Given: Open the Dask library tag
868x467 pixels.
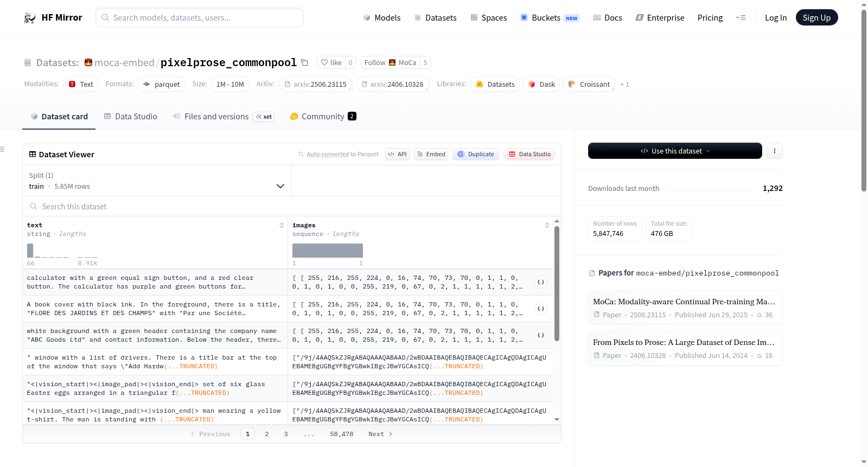Looking at the screenshot, I should [x=541, y=84].
